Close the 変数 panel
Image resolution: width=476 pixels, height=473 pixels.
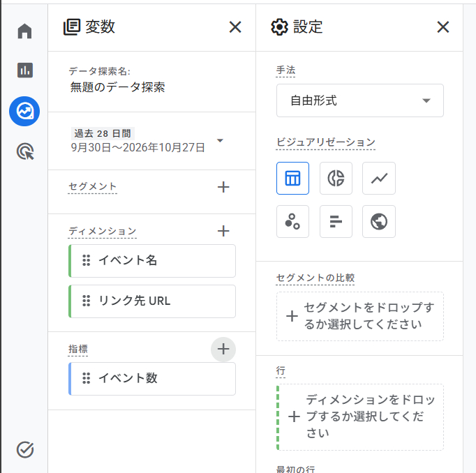click(235, 27)
